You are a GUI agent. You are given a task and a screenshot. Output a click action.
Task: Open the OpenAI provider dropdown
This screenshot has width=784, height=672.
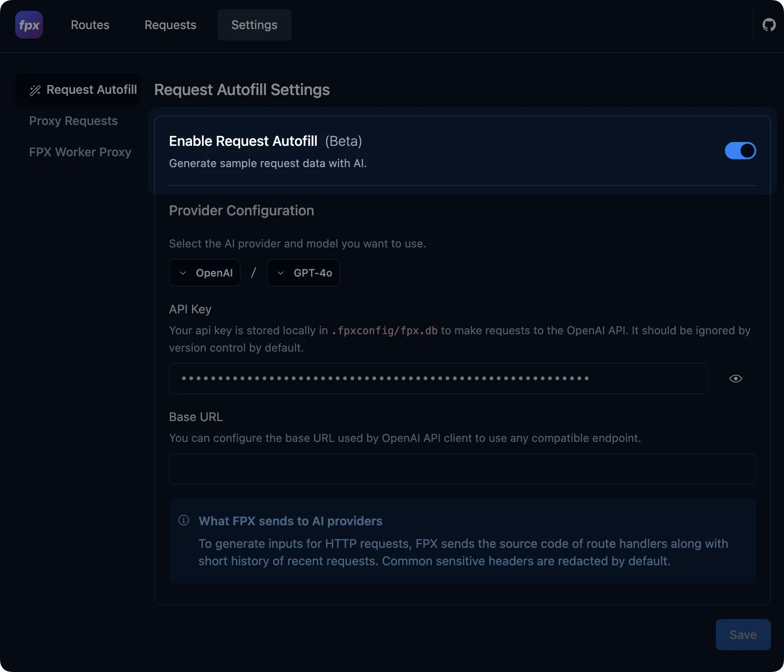[205, 273]
